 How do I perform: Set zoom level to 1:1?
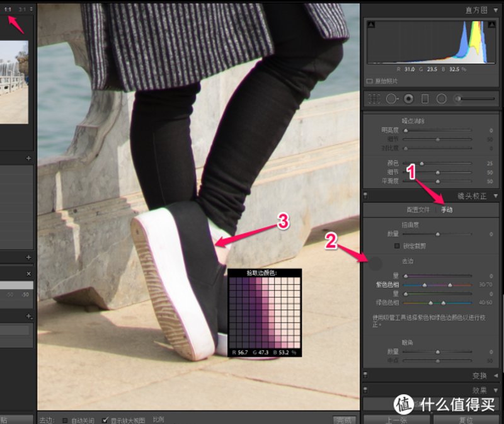point(8,9)
